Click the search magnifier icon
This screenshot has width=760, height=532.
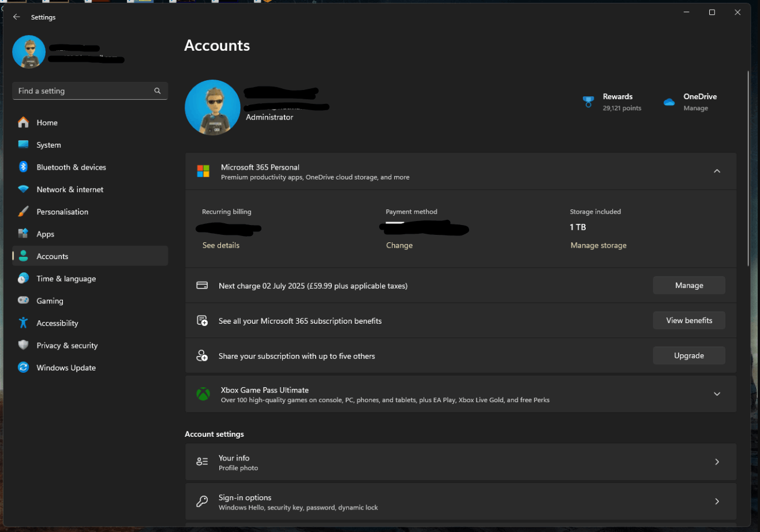coord(157,91)
